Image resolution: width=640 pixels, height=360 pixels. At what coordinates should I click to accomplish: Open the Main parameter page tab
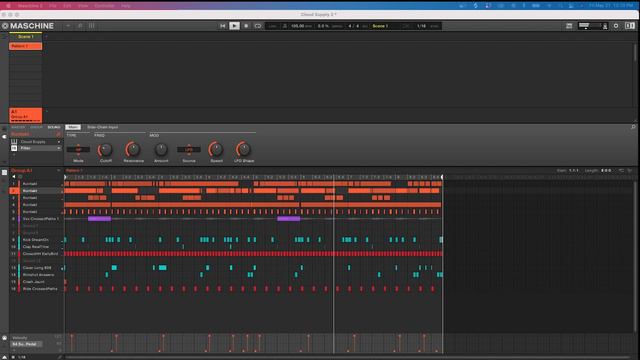(73, 127)
